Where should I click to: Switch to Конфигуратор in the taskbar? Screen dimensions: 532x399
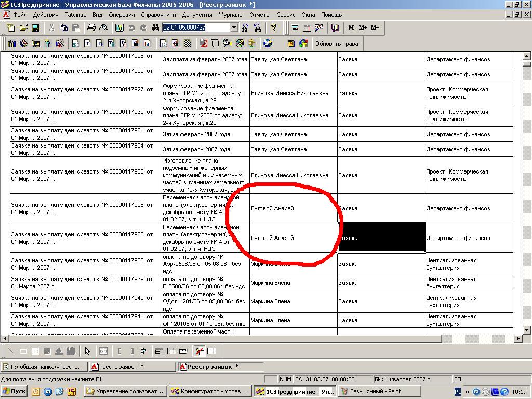[209, 391]
